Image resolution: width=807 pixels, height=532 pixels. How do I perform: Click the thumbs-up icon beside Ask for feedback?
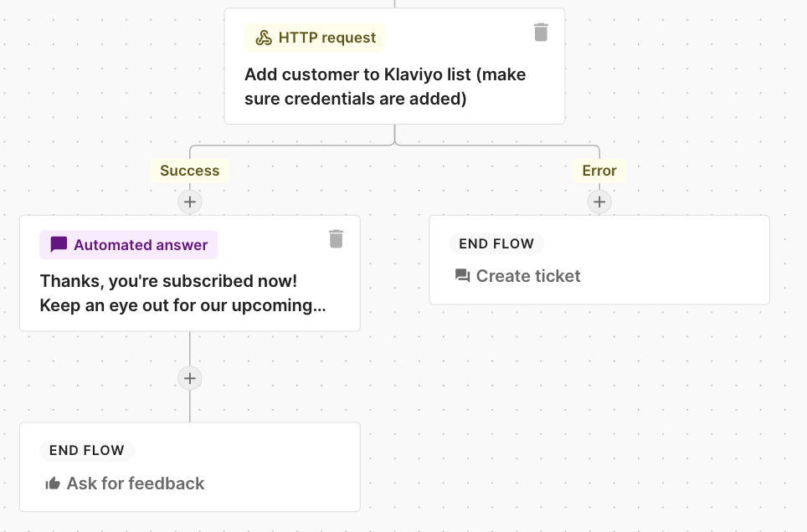(53, 483)
